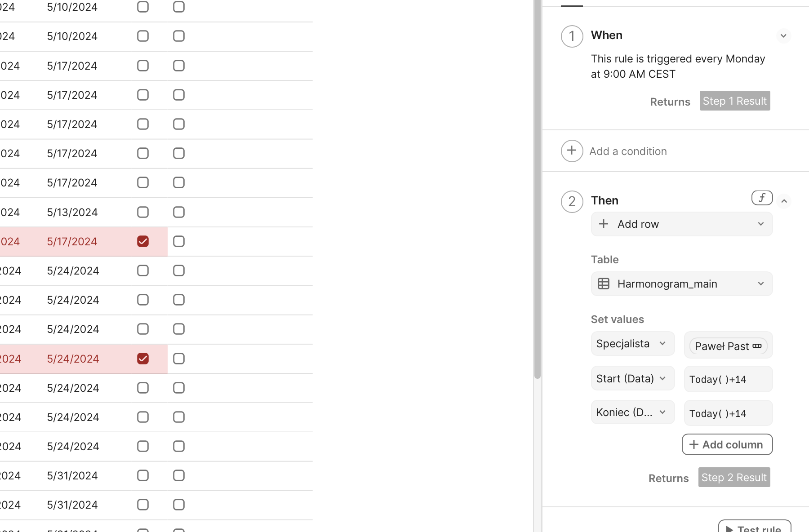Screen dimensions: 809x532
Task: Click the Koniec Today()+14 formula field
Action: pyautogui.click(x=728, y=413)
